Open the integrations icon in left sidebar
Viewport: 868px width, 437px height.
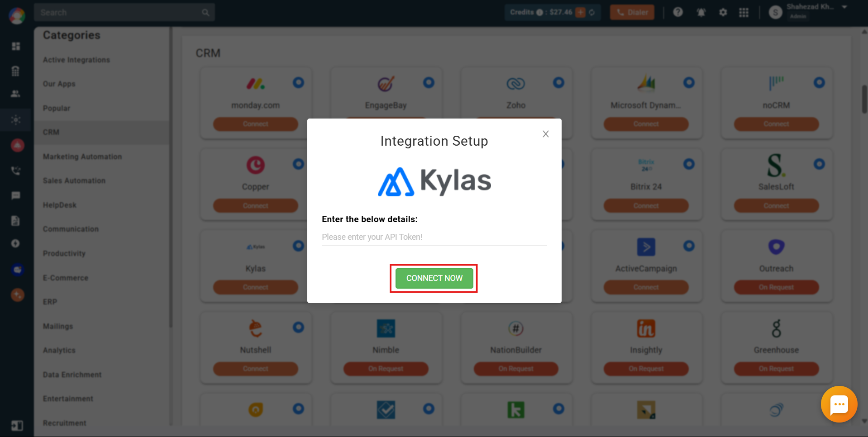point(16,120)
